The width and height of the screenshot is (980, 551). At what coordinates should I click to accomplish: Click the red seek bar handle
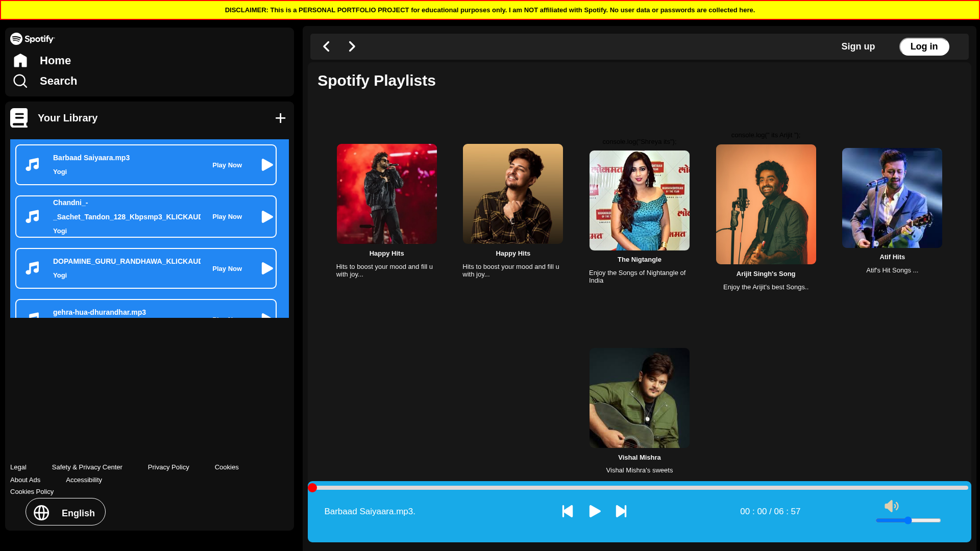312,488
